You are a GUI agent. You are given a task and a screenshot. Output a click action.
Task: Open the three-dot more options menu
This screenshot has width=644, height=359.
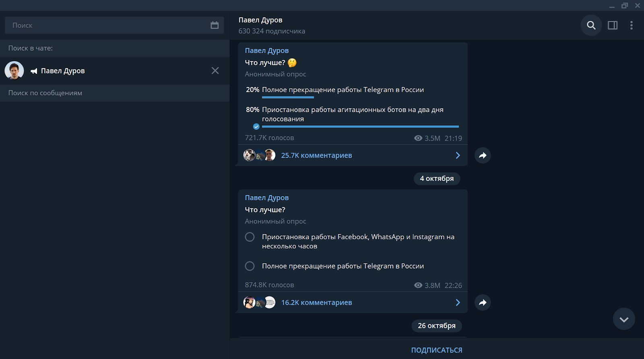pos(631,25)
